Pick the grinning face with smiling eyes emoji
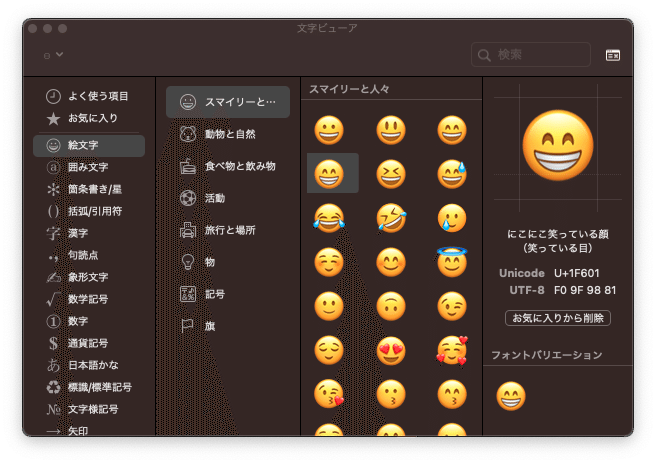Image resolution: width=656 pixels, height=463 pixels. pyautogui.click(x=452, y=130)
